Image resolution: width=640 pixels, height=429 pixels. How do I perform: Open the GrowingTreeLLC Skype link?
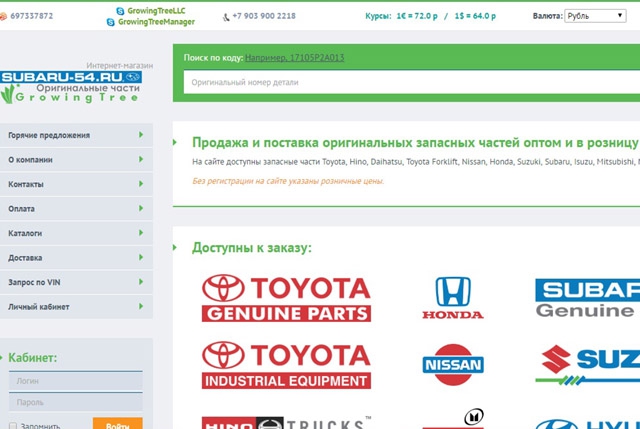(156, 11)
